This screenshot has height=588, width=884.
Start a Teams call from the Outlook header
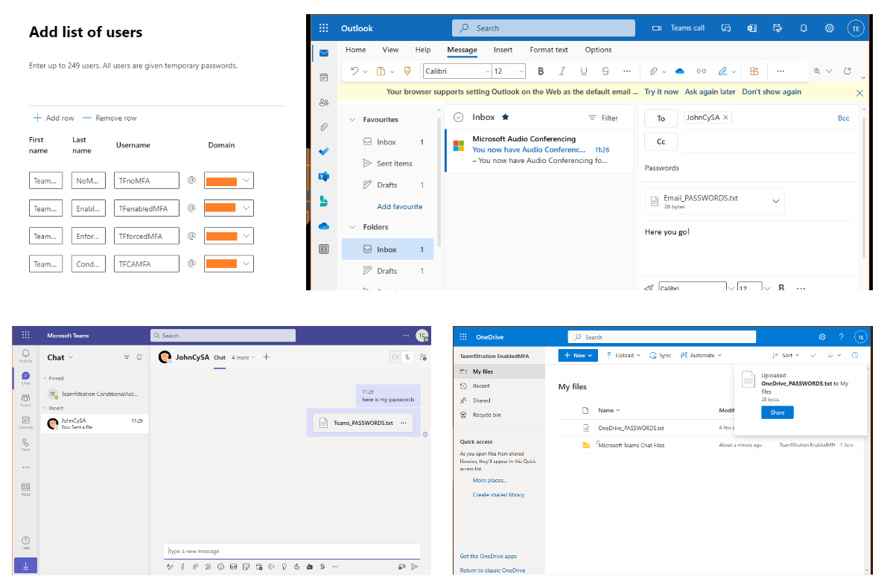pos(678,28)
